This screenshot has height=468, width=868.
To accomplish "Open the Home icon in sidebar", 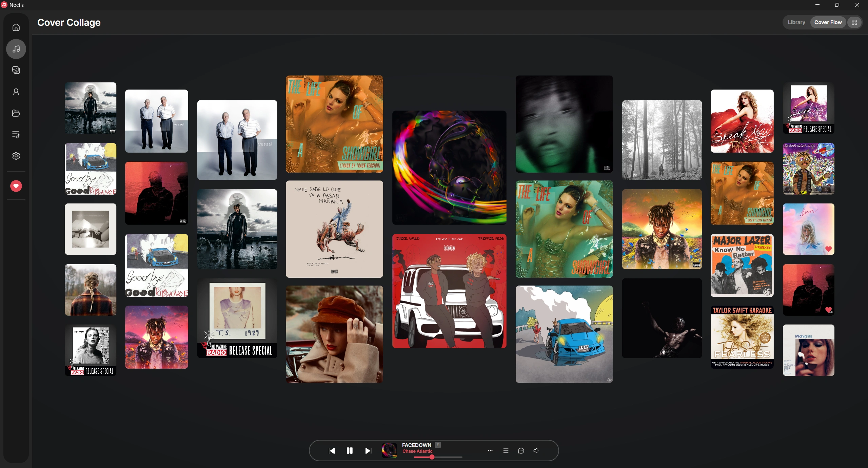I will (x=16, y=27).
